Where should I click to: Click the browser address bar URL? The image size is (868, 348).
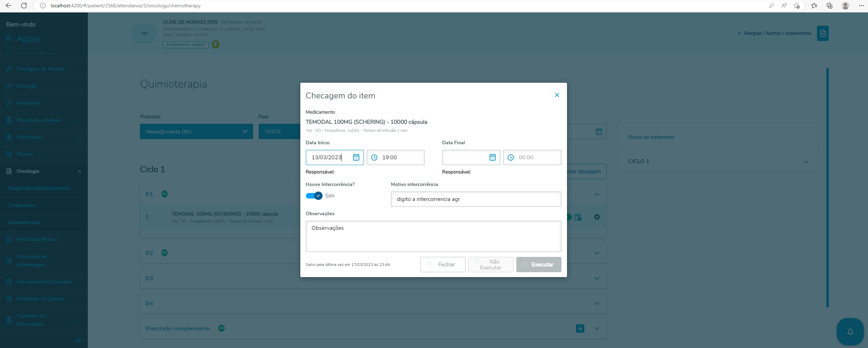[125, 6]
